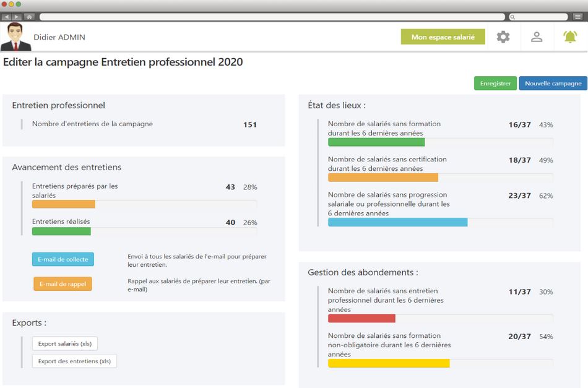Click the page title Editer la campagne
This screenshot has height=388, width=588.
pyautogui.click(x=123, y=62)
